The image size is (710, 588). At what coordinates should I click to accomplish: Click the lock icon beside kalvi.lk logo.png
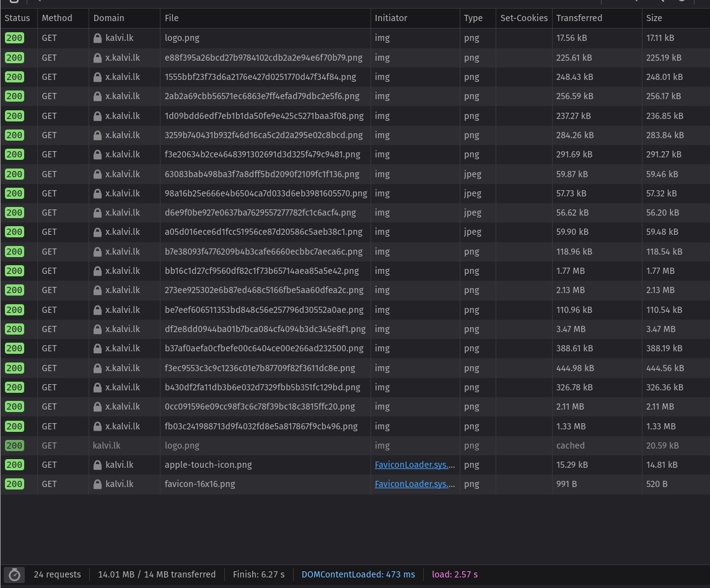tap(97, 38)
